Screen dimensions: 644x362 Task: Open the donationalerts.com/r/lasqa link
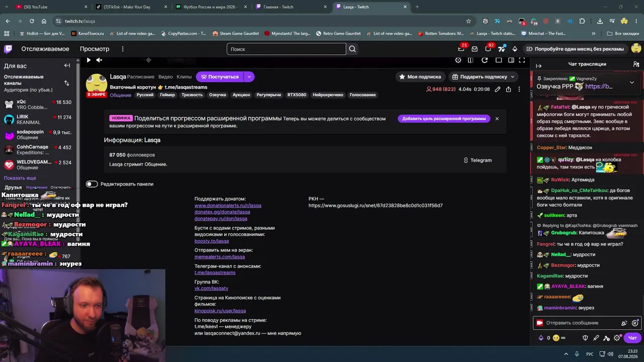point(228,206)
